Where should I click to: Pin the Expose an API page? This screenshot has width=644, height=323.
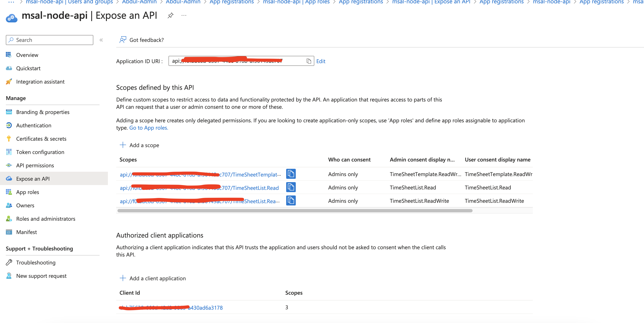171,15
